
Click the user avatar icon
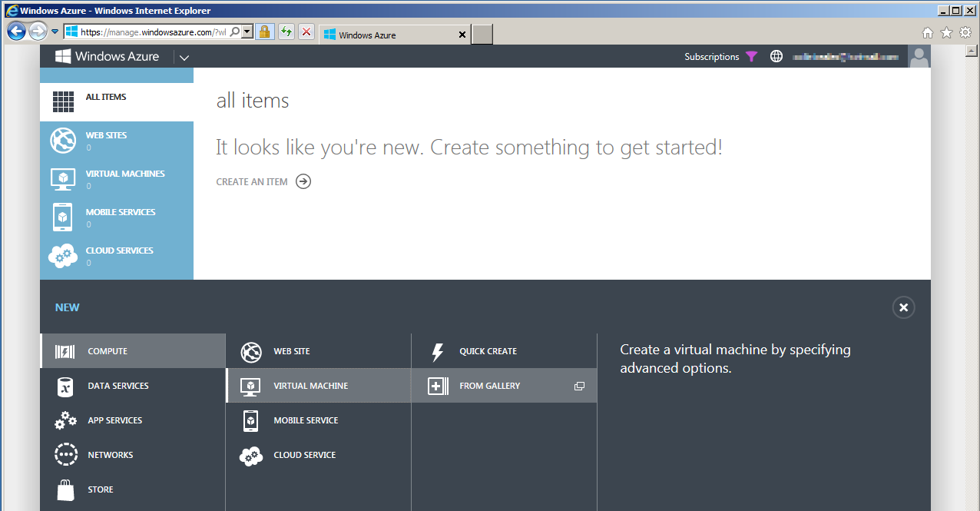(x=919, y=56)
